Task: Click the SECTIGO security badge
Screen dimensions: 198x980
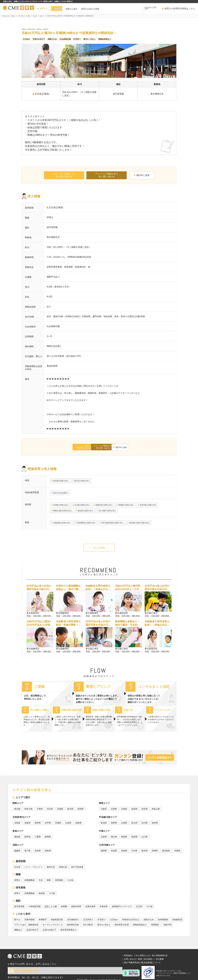Action: tap(131, 973)
